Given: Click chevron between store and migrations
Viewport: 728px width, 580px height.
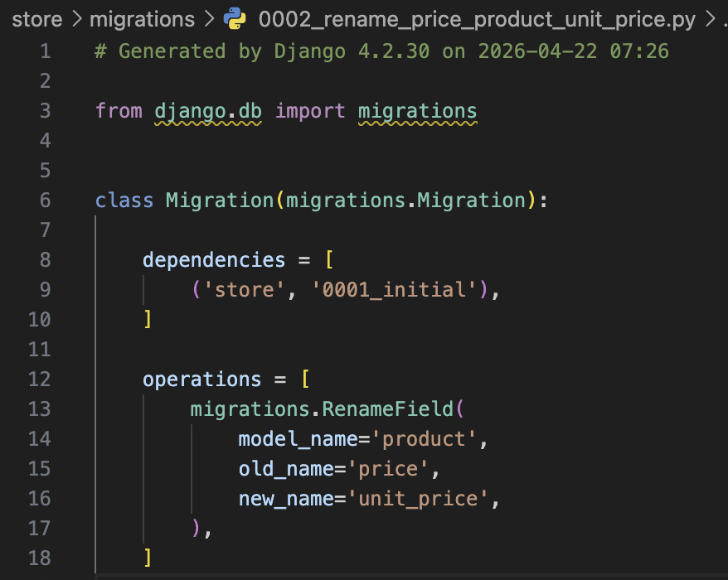Looking at the screenshot, I should pyautogui.click(x=76, y=20).
